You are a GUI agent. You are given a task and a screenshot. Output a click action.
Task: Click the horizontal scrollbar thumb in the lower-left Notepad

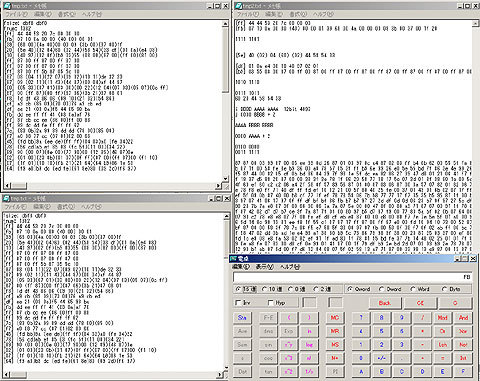pyautogui.click(x=18, y=375)
